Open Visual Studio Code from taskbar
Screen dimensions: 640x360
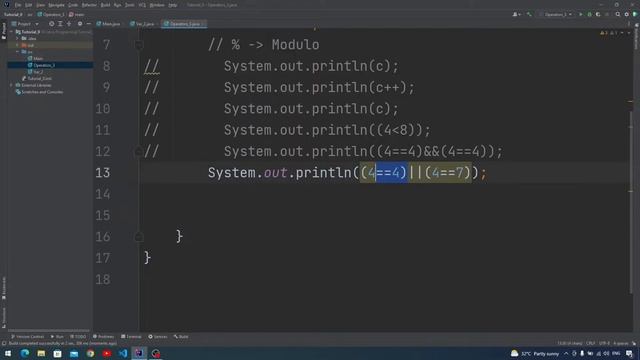[123, 353]
